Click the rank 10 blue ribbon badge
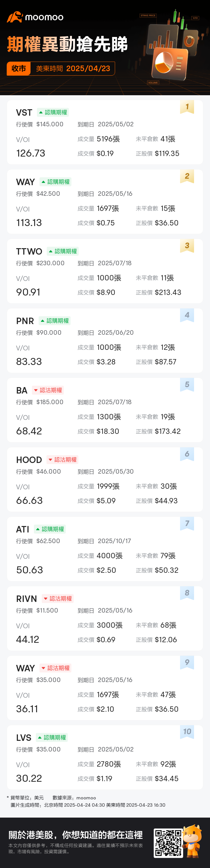The image size is (210, 868). click(x=187, y=732)
